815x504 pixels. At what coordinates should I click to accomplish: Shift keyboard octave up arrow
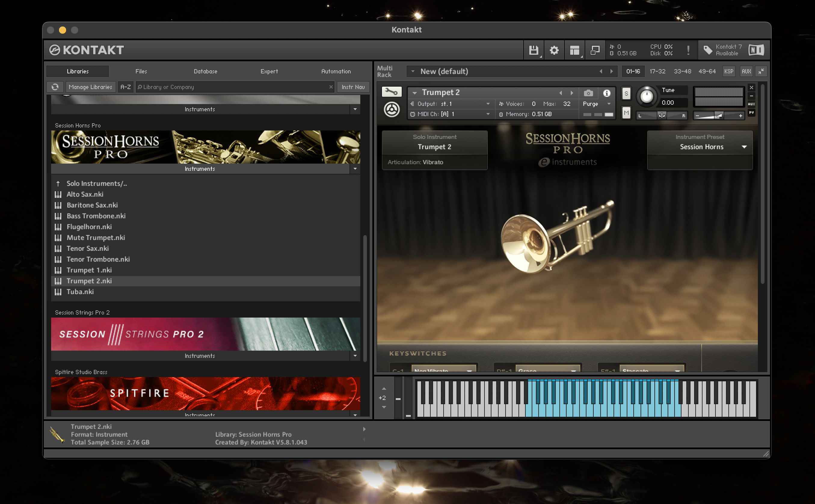coord(384,389)
